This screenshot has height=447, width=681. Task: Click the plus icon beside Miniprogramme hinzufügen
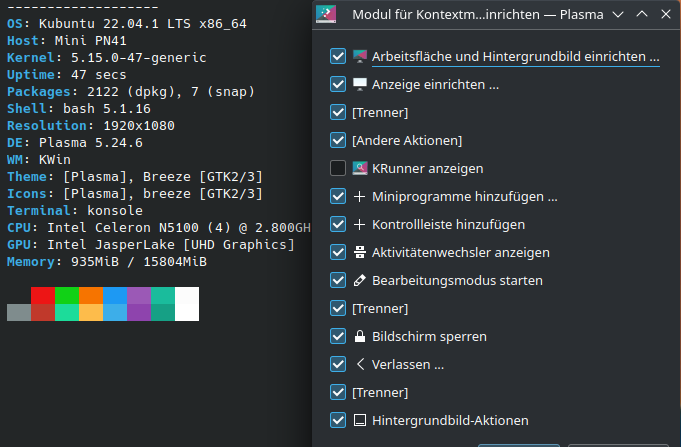(359, 196)
